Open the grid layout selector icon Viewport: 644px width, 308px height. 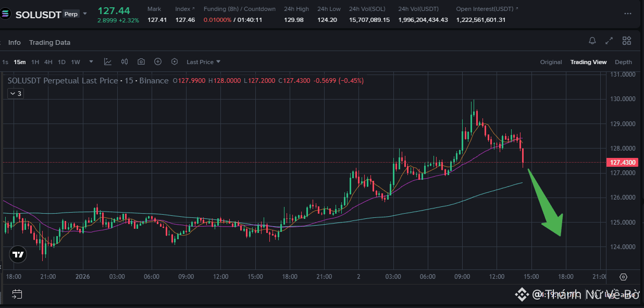pyautogui.click(x=627, y=41)
